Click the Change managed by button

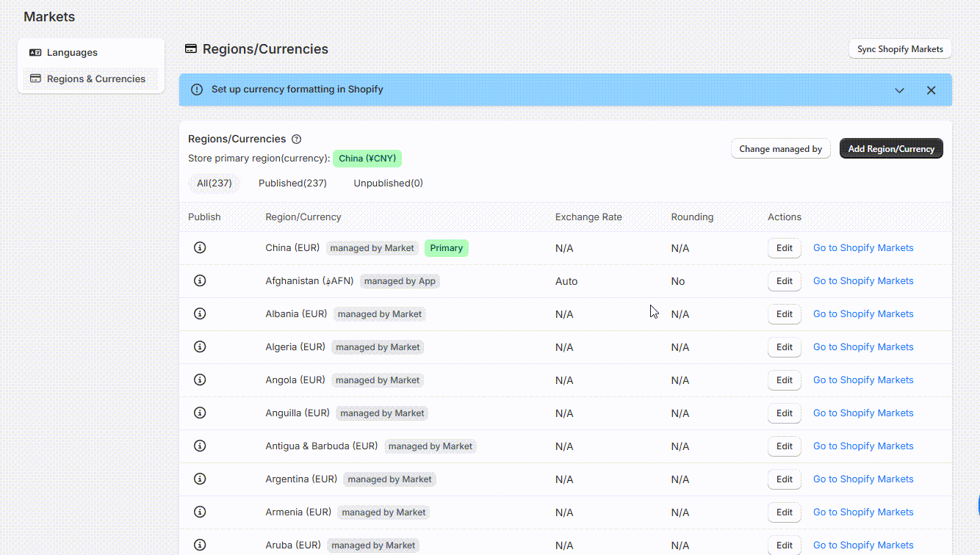(780, 149)
